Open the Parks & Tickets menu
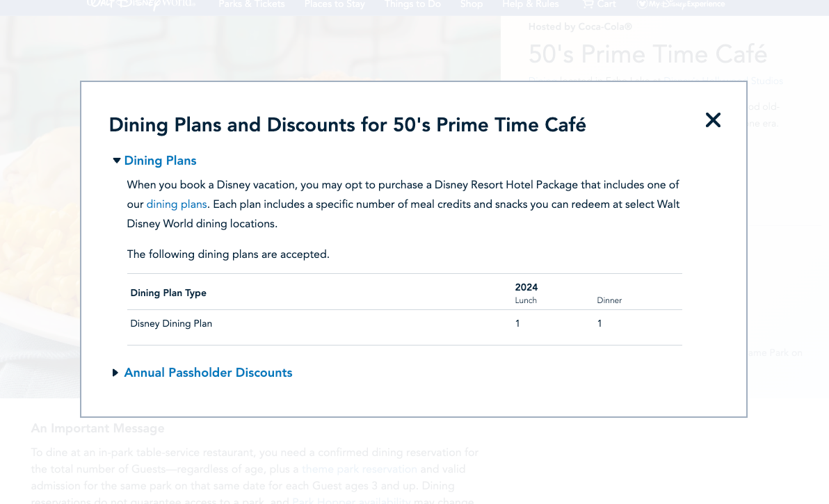Image resolution: width=829 pixels, height=504 pixels. (252, 4)
